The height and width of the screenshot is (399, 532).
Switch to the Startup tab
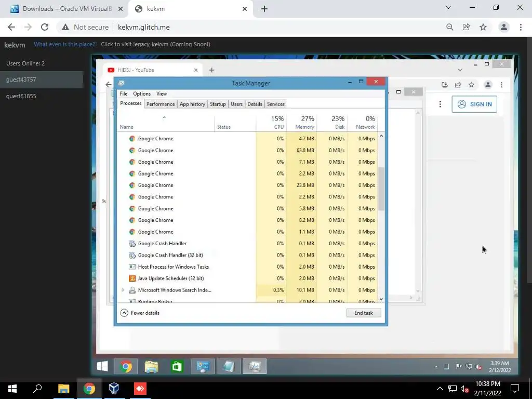coord(218,104)
